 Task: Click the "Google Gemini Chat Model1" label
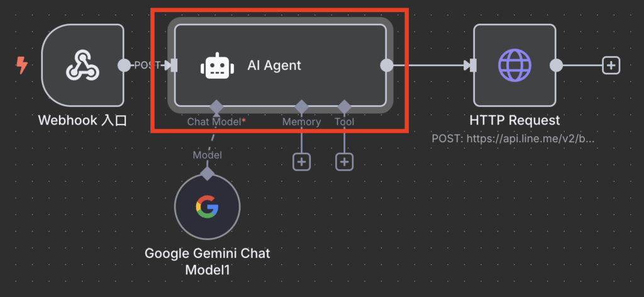tap(208, 262)
